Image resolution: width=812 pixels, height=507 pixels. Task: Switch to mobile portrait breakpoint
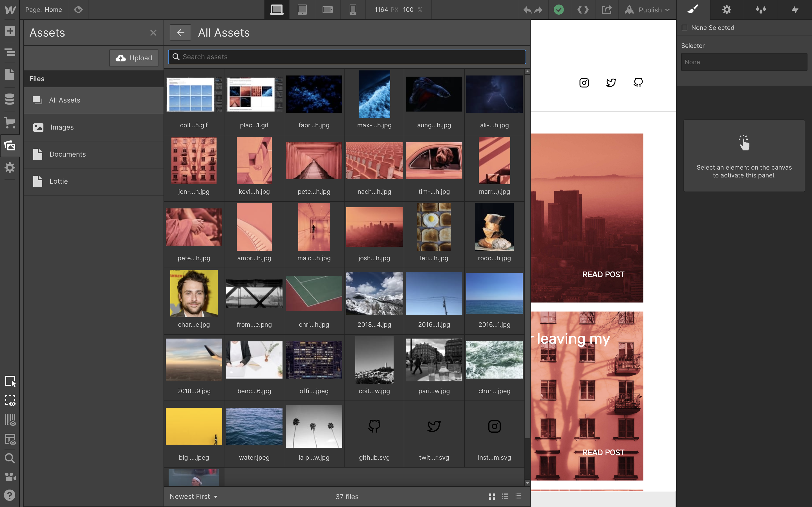[x=353, y=10]
